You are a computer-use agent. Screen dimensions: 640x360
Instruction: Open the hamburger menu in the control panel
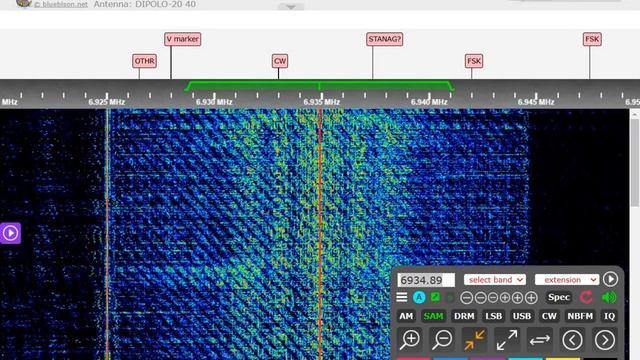(402, 297)
